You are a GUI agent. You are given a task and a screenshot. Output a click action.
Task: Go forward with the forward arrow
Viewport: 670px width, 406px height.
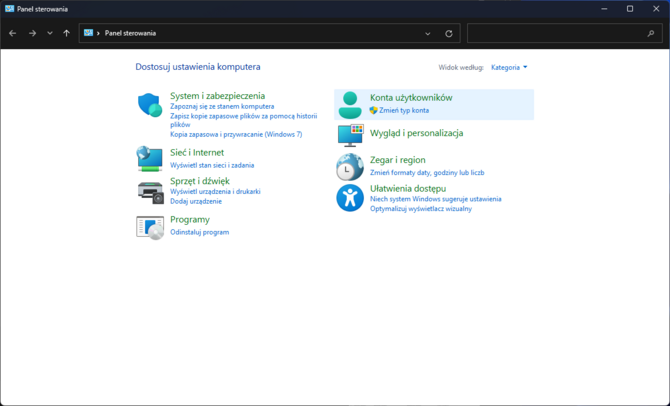32,33
